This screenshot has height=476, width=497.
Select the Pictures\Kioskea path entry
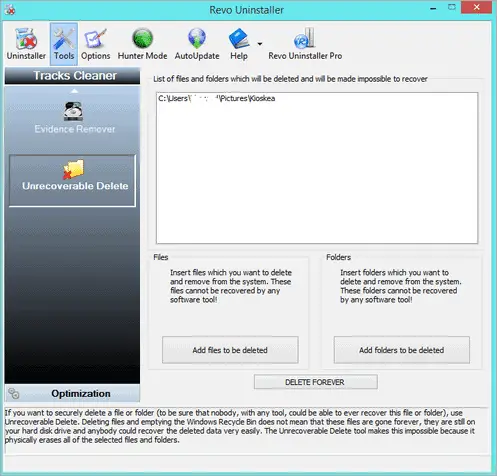point(217,98)
